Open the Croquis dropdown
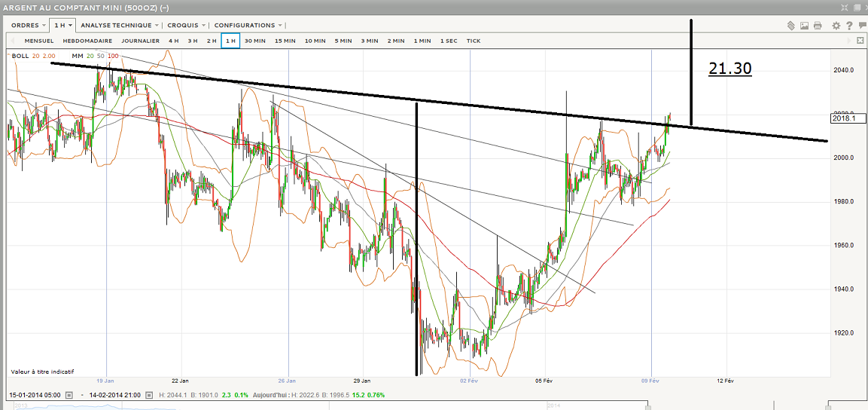 pyautogui.click(x=186, y=26)
